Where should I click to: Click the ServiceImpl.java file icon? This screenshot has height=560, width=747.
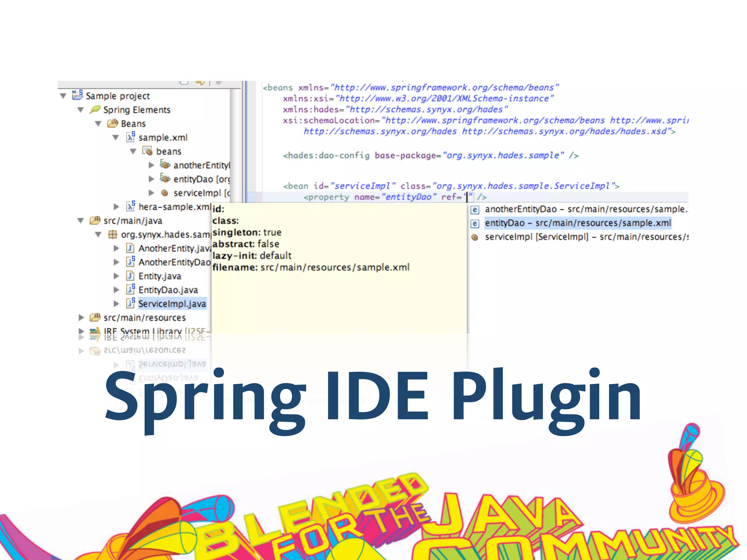coord(131,303)
